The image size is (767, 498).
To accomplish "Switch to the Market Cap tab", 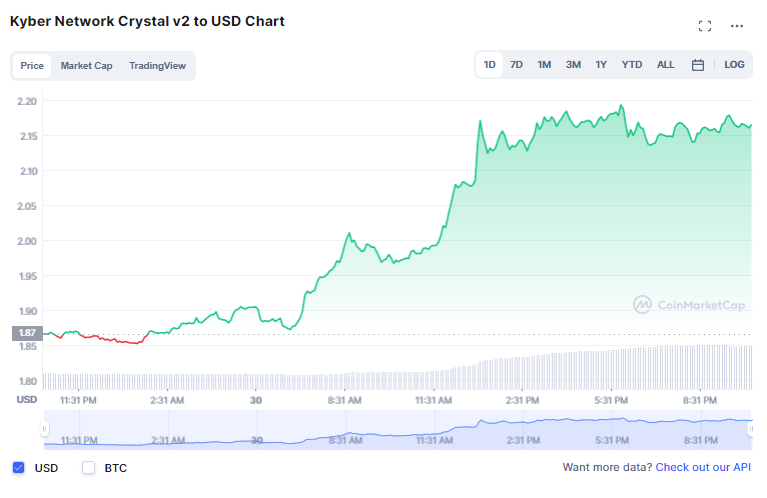I will [x=87, y=66].
